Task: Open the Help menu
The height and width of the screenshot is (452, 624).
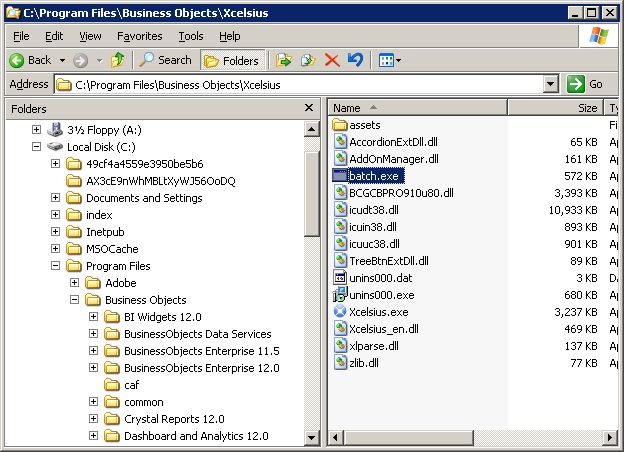Action: tap(230, 36)
